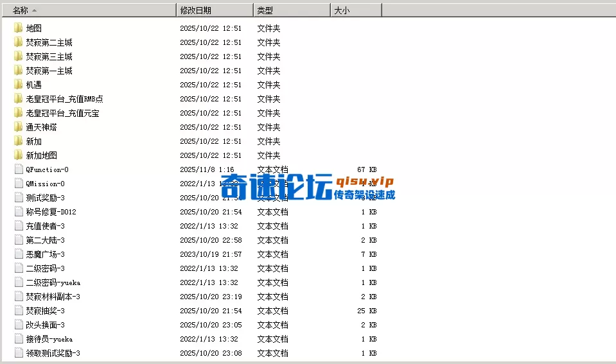Viewport: 616px width, 364px height.
Task: Select the 焚寂抽奖-3 file icon
Action: point(19,311)
